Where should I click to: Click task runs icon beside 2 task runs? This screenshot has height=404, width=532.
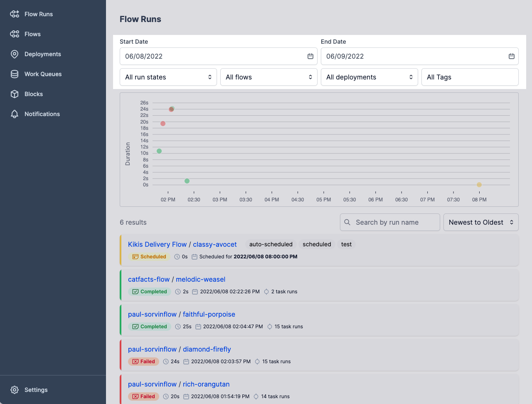tap(266, 292)
